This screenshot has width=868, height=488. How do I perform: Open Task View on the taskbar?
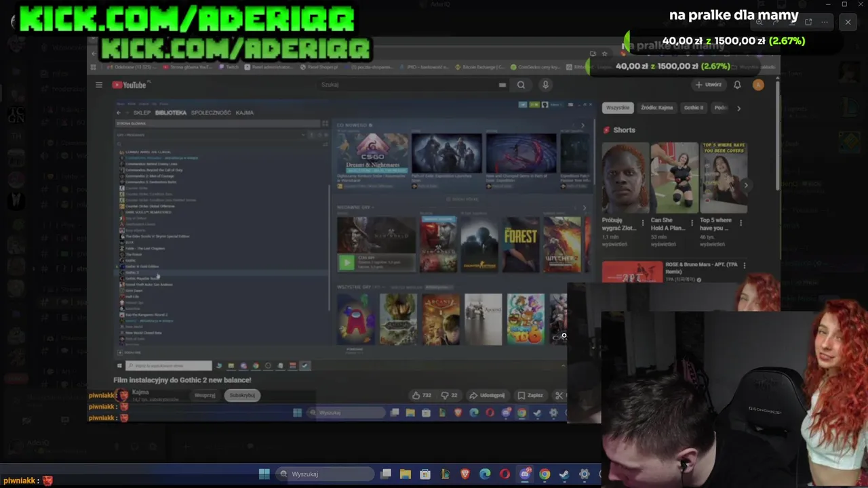click(x=386, y=474)
